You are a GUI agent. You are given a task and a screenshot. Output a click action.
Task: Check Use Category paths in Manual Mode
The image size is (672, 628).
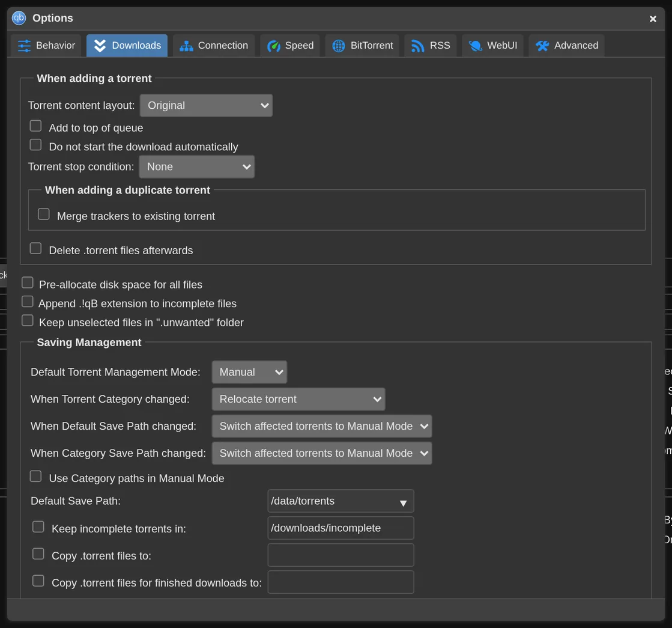(35, 476)
